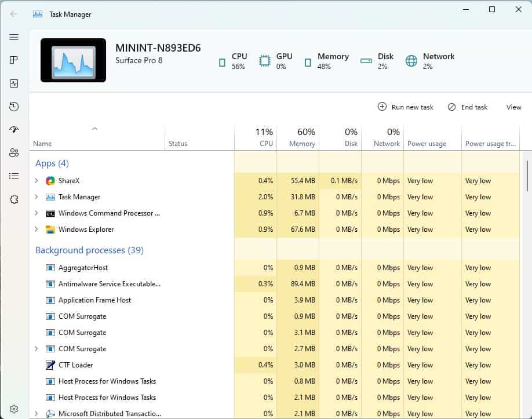Open the Services page icon
This screenshot has width=532, height=419.
coord(14,199)
